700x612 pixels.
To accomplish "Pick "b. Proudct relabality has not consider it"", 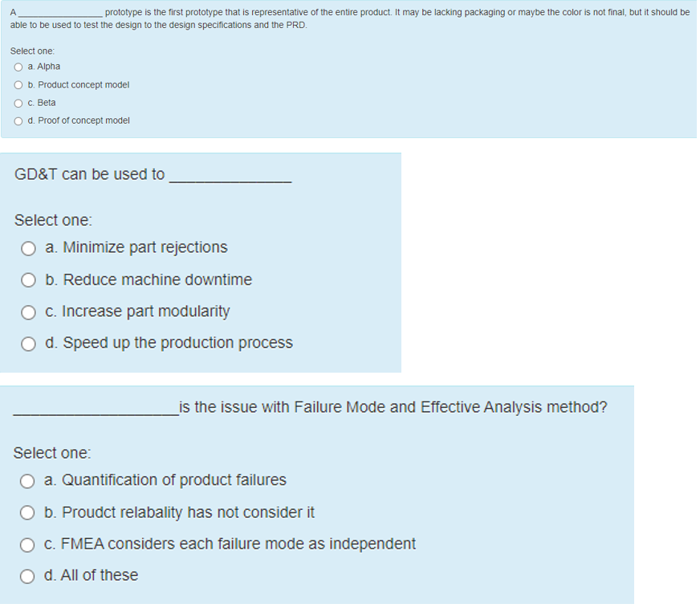I will coord(26,512).
